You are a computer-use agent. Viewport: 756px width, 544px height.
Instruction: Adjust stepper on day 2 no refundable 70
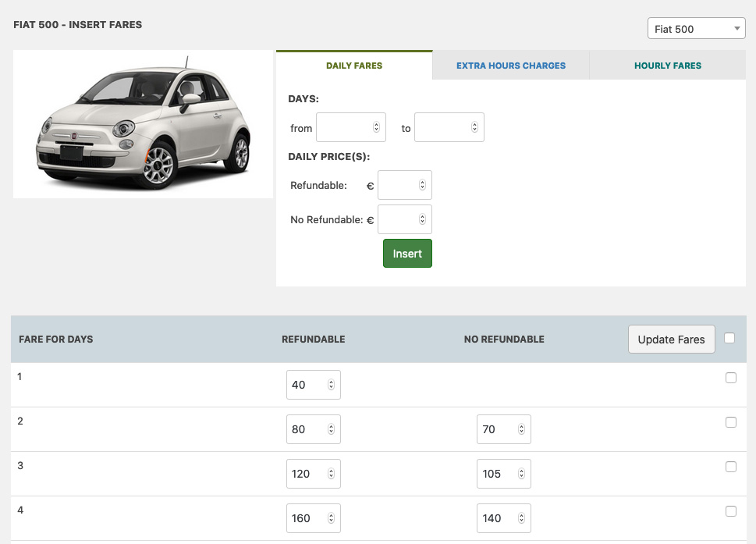521,428
